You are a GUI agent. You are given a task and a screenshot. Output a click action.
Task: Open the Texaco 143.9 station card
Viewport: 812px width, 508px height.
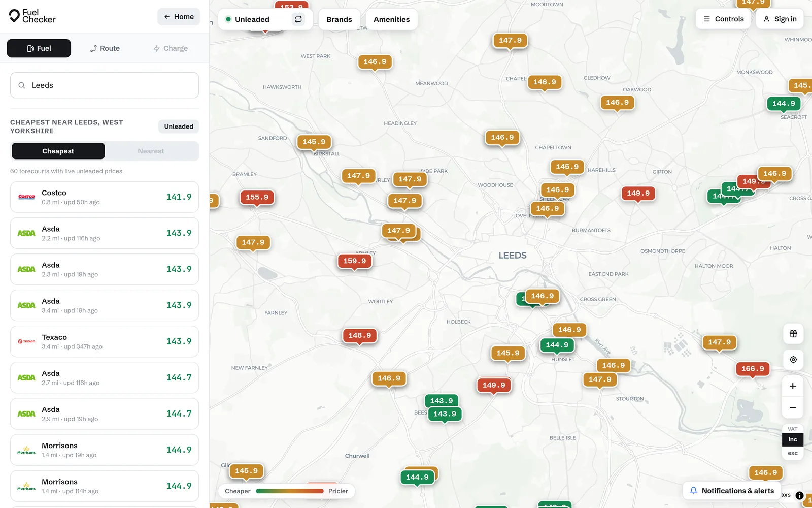[105, 341]
